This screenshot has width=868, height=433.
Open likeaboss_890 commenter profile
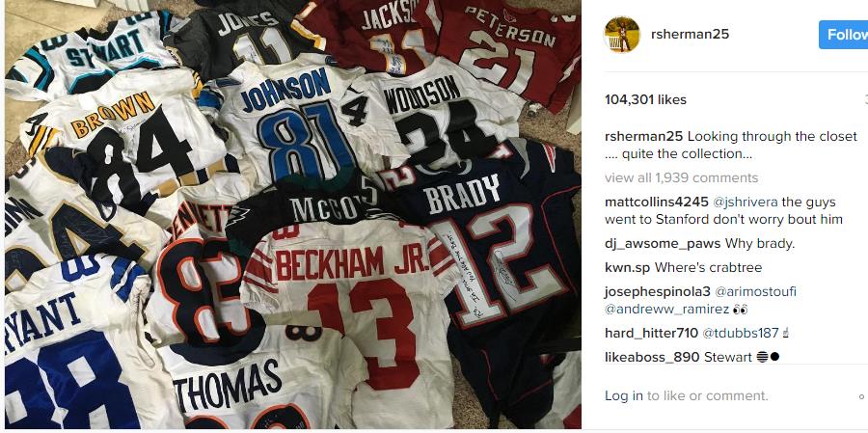(652, 357)
